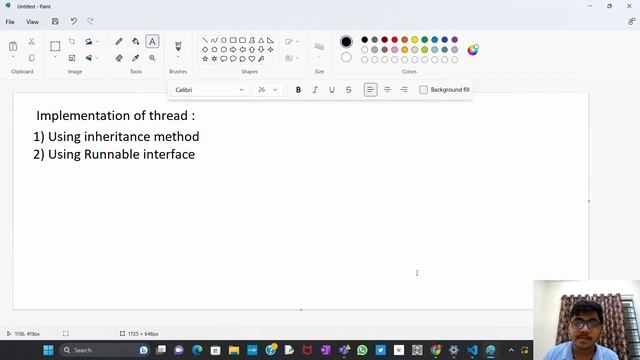Click the Crop image icon
This screenshot has height=360, width=640.
pos(72,42)
